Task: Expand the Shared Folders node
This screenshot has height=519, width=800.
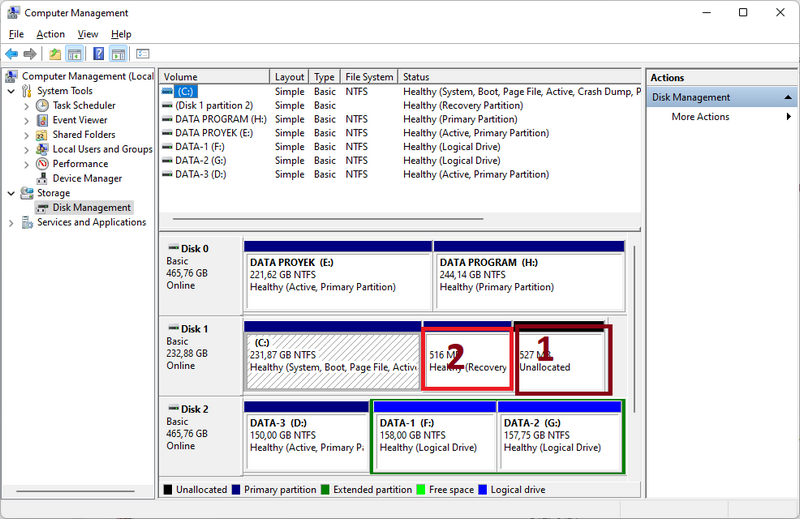Action: (x=27, y=135)
